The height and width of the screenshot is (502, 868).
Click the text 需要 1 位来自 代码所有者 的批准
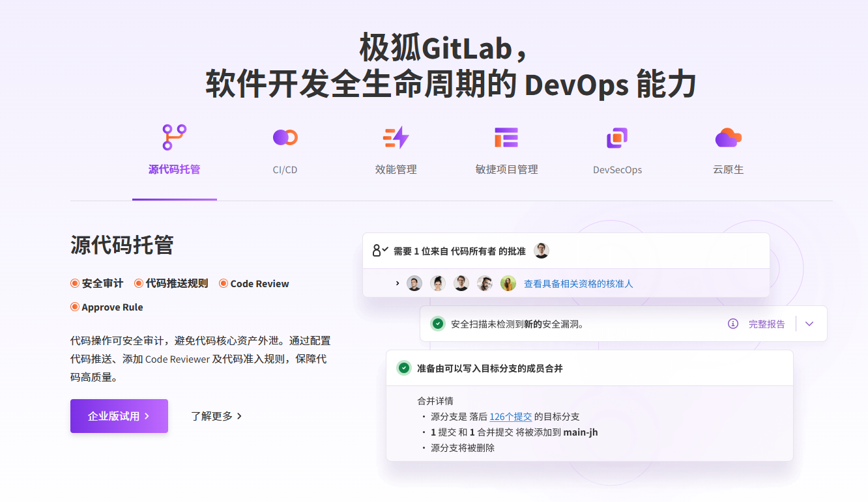(459, 251)
